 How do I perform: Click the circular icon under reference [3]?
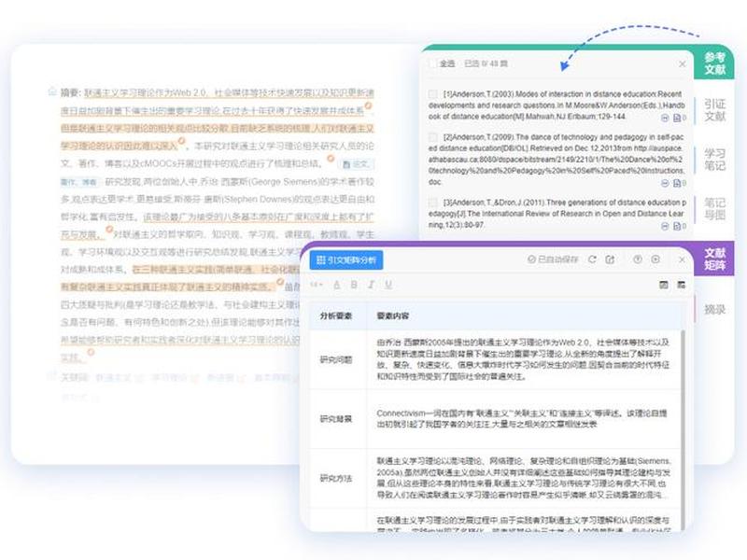coord(665,226)
